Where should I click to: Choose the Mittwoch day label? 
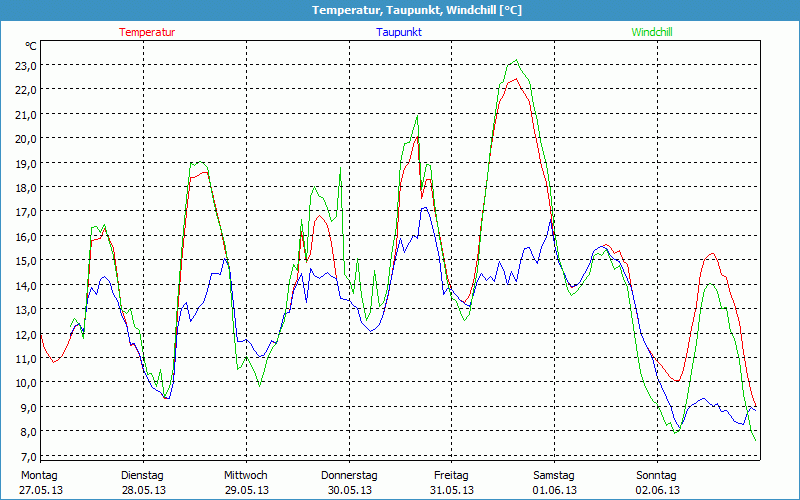245,475
